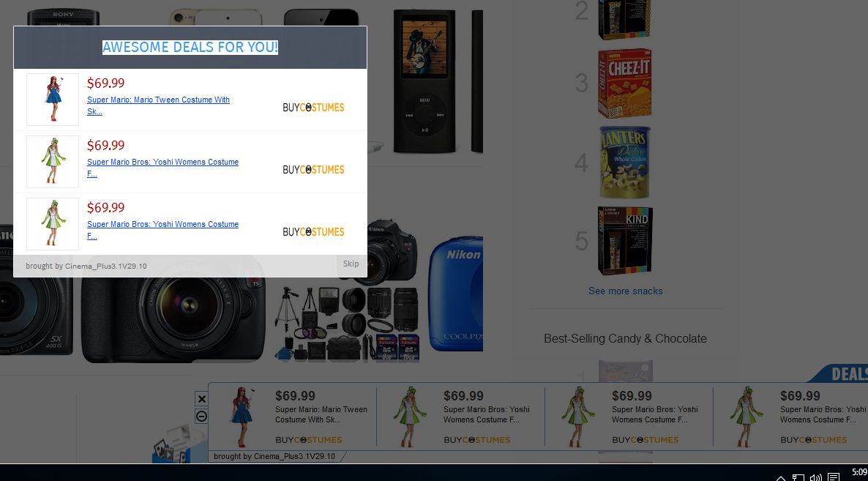Select the Planters cashews product image
The height and width of the screenshot is (481, 868).
coord(624,163)
